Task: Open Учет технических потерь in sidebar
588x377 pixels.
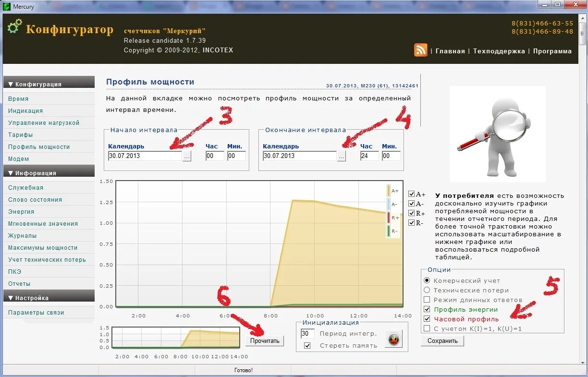Action: click(47, 259)
